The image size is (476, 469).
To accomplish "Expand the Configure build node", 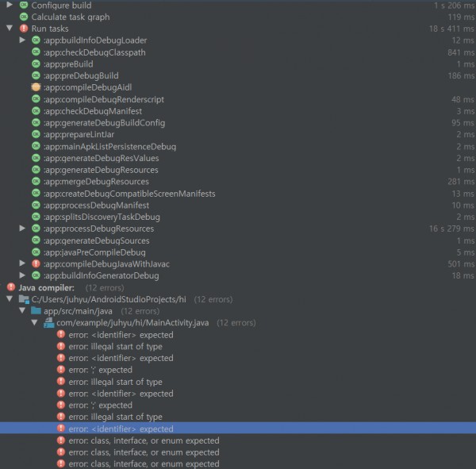I will tap(10, 5).
